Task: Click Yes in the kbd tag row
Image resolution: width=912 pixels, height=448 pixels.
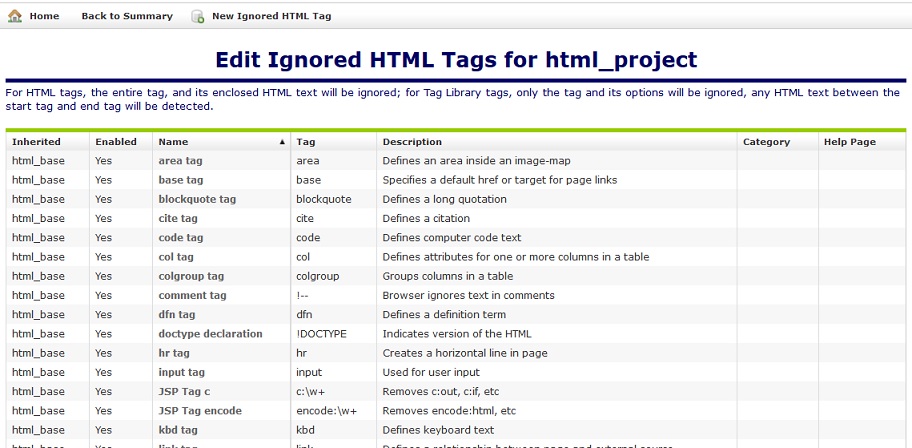Action: (103, 430)
